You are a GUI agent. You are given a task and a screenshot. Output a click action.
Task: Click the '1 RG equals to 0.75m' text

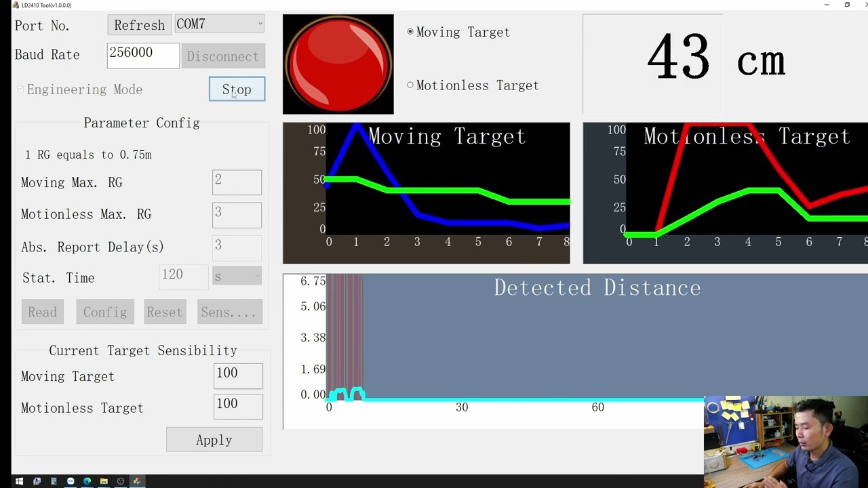(88, 155)
